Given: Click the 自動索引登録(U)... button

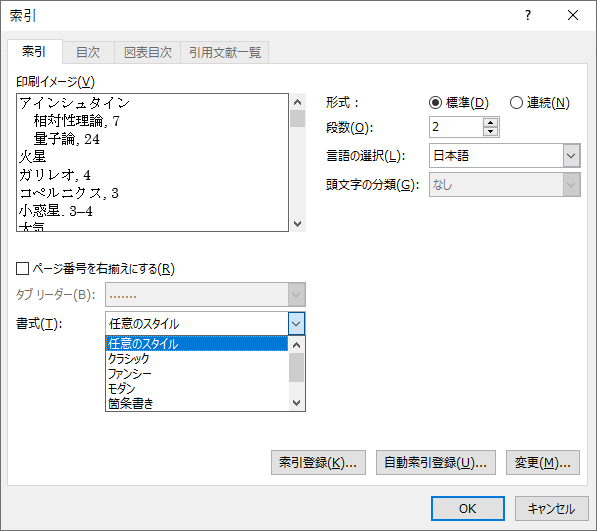Looking at the screenshot, I should [x=436, y=462].
